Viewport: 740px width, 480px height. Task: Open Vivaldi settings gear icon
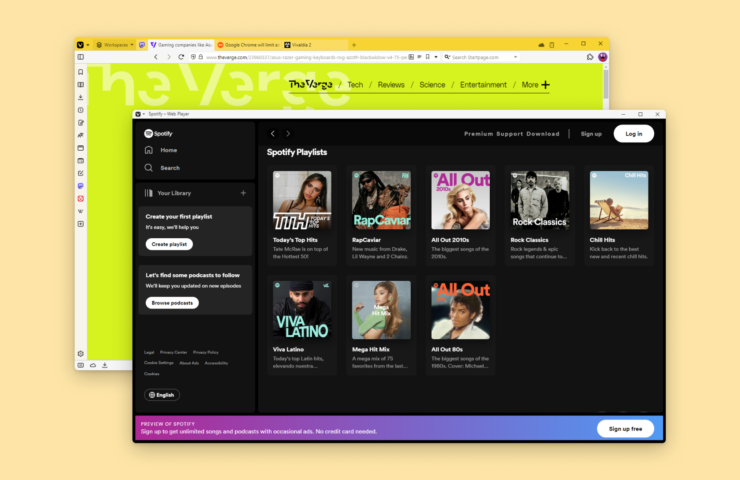point(81,354)
